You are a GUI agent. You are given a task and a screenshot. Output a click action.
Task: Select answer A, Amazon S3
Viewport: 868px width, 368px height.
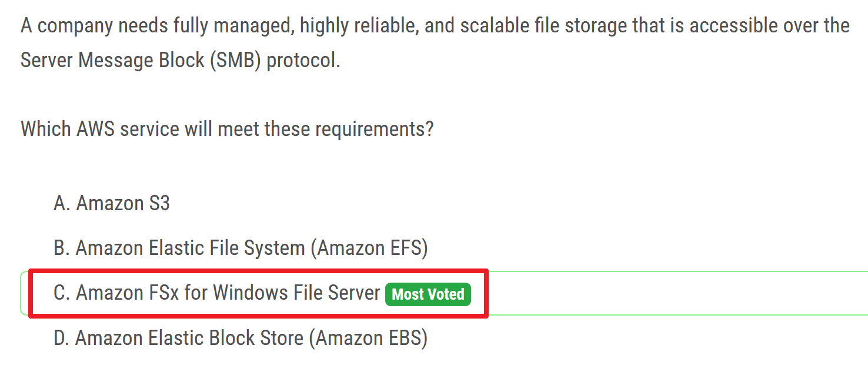click(111, 204)
